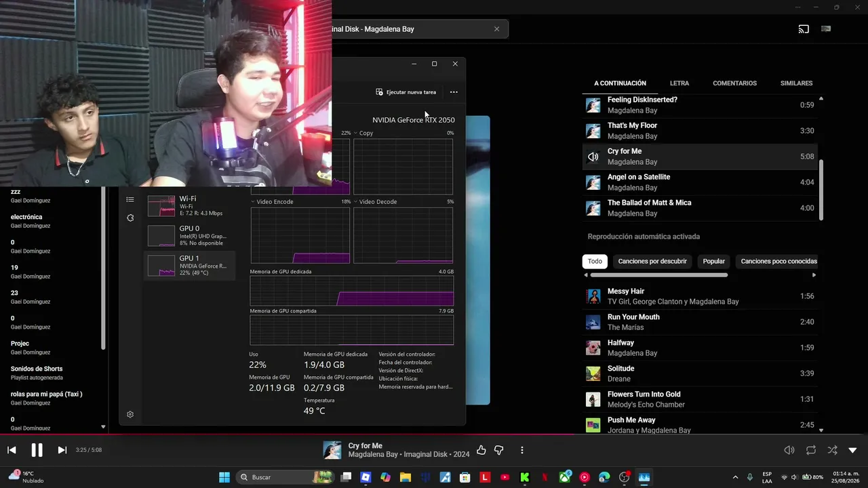The width and height of the screenshot is (868, 488).
Task: Play That's My Floor from the queue
Action: [700, 131]
